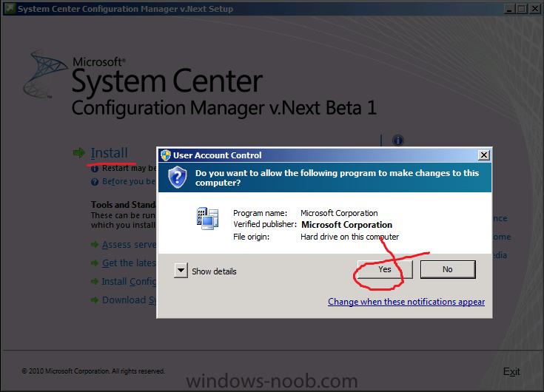The image size is (544, 392).
Task: Click the info icon beside 'Restart may be'
Action: point(95,169)
